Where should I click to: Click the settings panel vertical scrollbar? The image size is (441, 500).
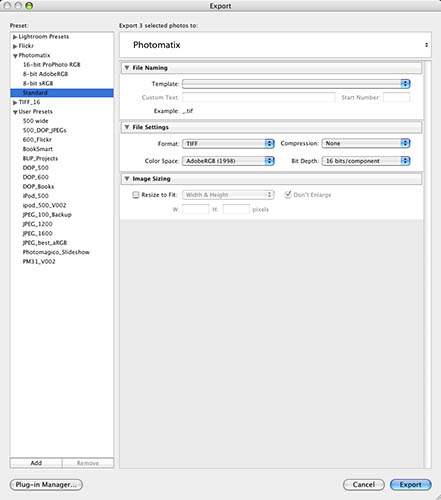point(428,264)
